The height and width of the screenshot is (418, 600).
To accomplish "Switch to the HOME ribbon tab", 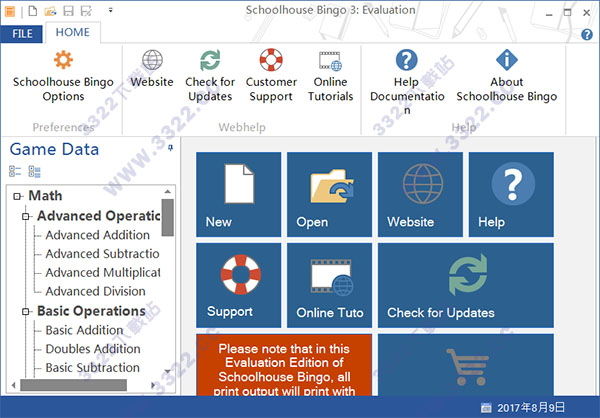I will coord(73,32).
